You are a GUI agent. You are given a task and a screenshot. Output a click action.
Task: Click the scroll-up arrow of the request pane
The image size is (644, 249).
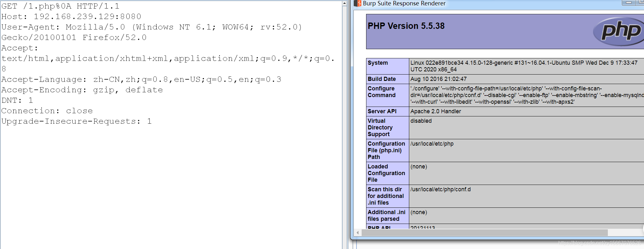point(345,3)
